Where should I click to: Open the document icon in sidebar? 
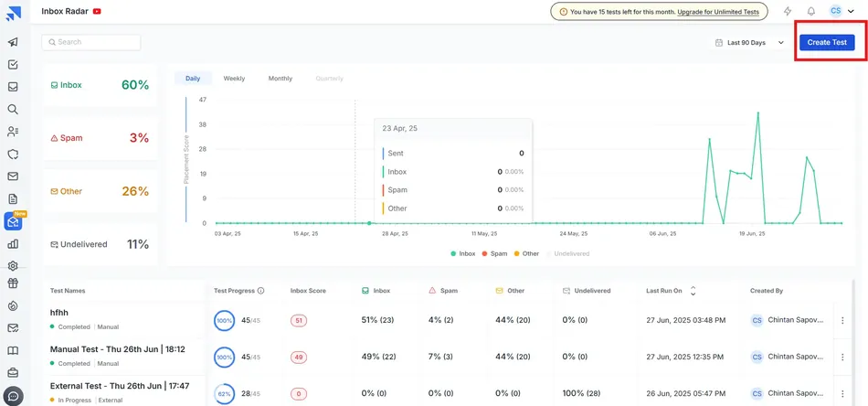pyautogui.click(x=13, y=198)
